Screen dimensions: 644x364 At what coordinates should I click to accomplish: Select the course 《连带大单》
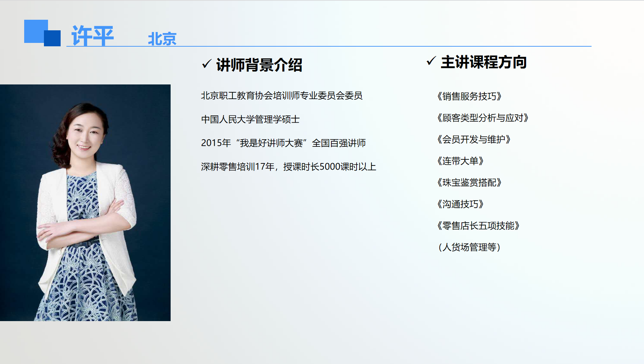coord(460,161)
